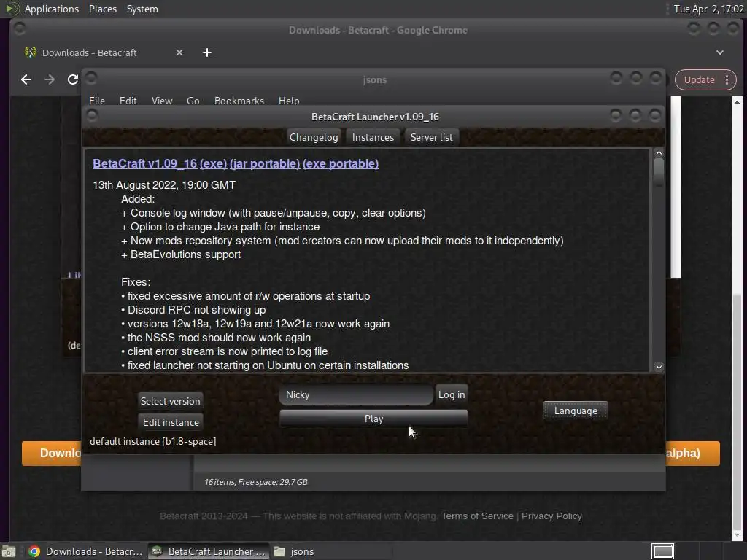747x560 pixels.
Task: Click show desktop icon in taskbar
Action: coord(9,551)
